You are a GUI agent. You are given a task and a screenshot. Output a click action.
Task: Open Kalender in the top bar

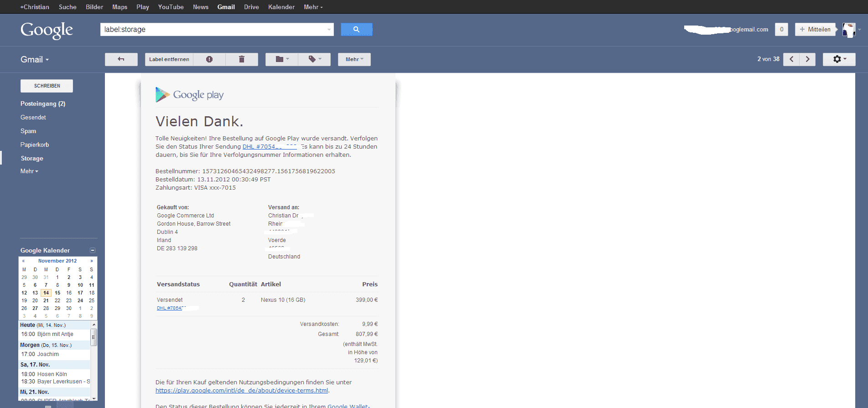pos(281,7)
